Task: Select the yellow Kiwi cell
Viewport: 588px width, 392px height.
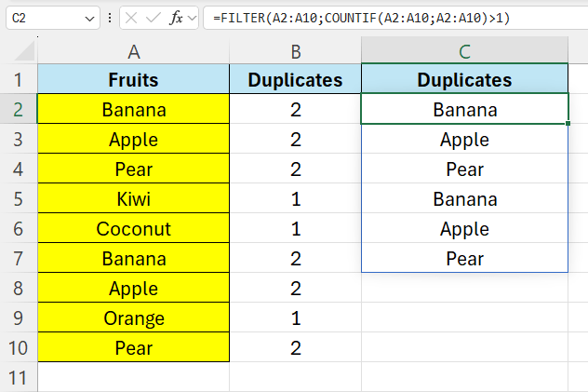Action: (133, 199)
